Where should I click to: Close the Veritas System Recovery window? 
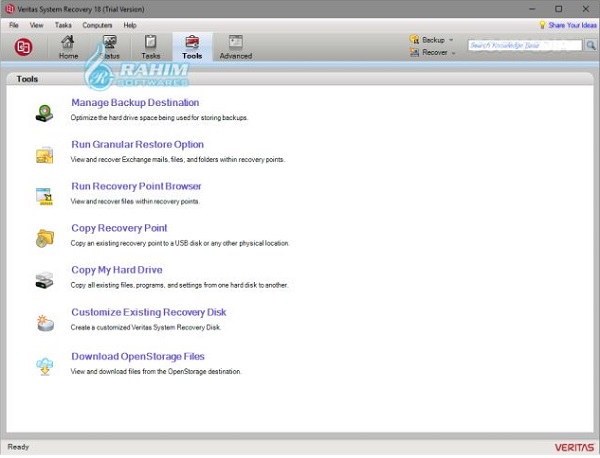pos(585,8)
